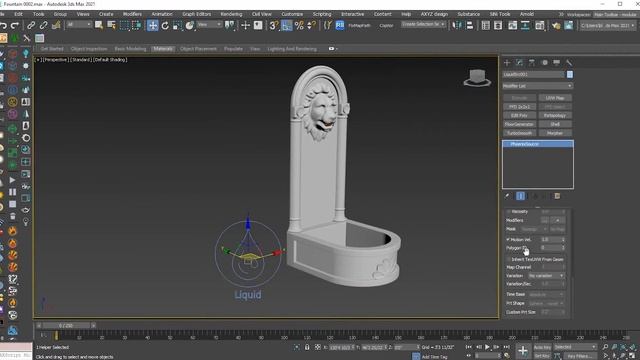640x360 pixels.
Task: Open the Hierarchy tab in command panel
Action: 531,62
